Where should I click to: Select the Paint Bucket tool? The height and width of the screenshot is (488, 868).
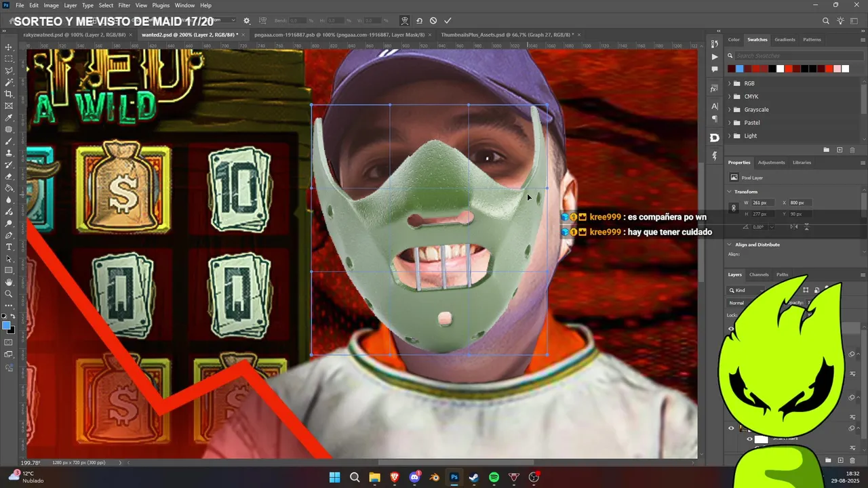9,188
